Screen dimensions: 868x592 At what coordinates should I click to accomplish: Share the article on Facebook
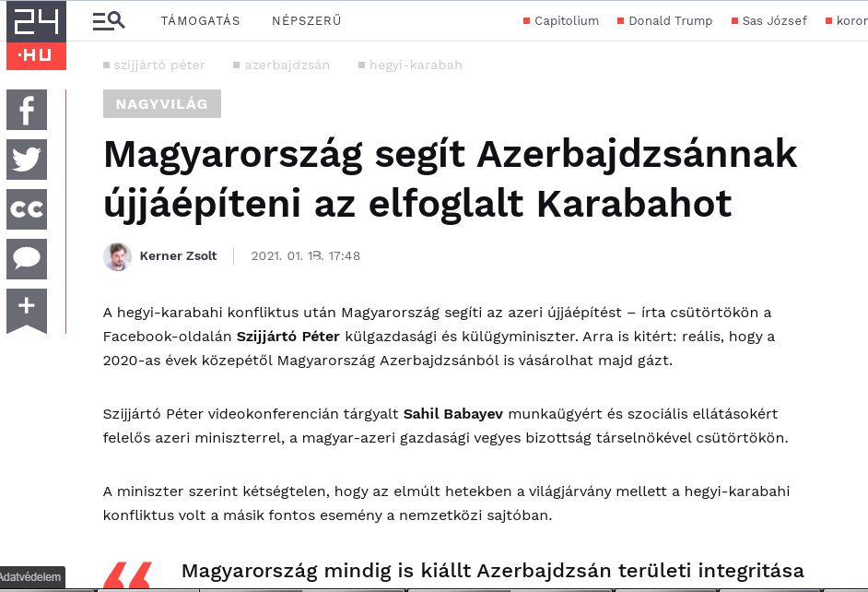(27, 110)
